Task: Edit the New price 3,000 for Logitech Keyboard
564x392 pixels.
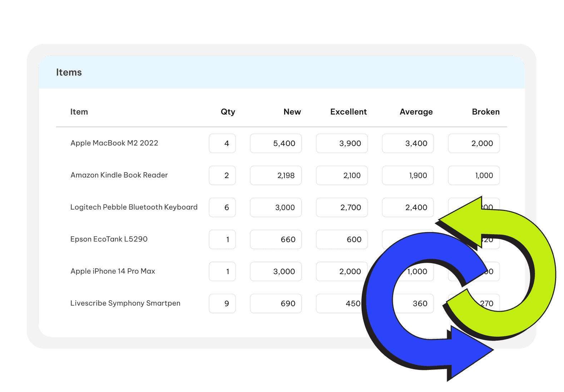Action: click(276, 207)
